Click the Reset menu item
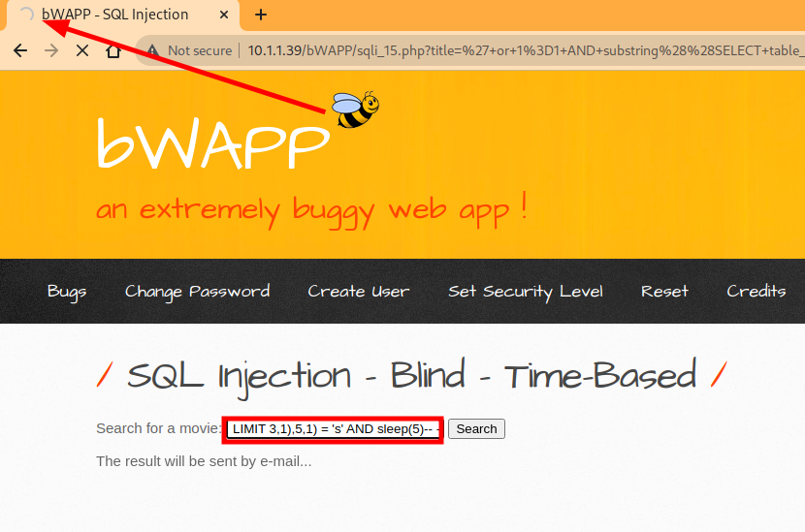 664,292
